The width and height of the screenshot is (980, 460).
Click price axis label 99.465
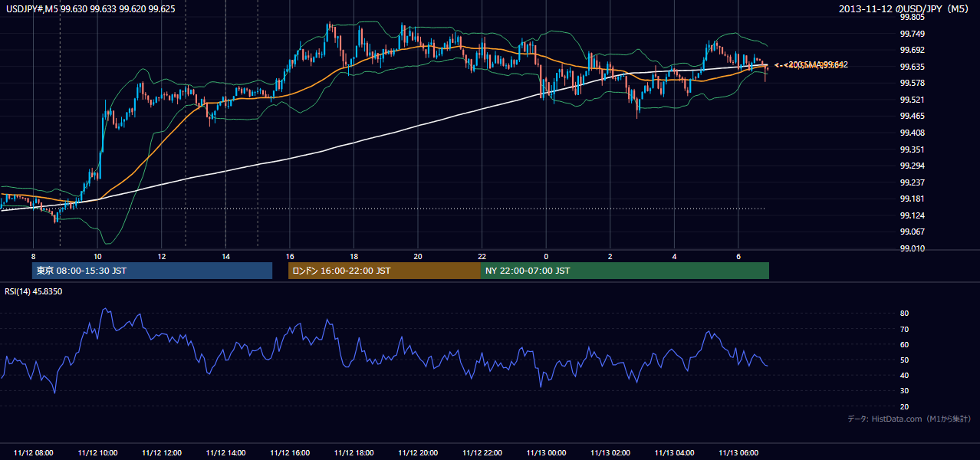(913, 116)
